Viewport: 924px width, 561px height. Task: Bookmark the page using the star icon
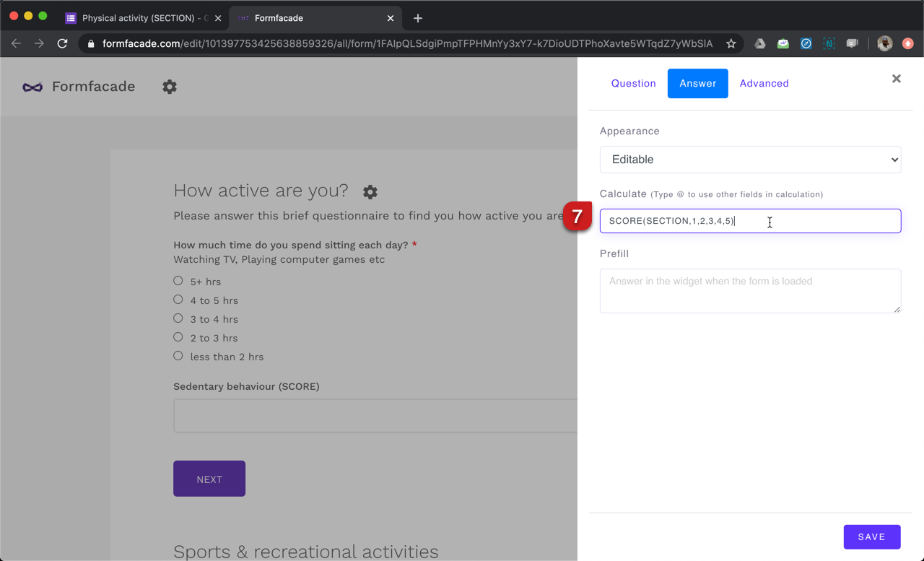(730, 43)
